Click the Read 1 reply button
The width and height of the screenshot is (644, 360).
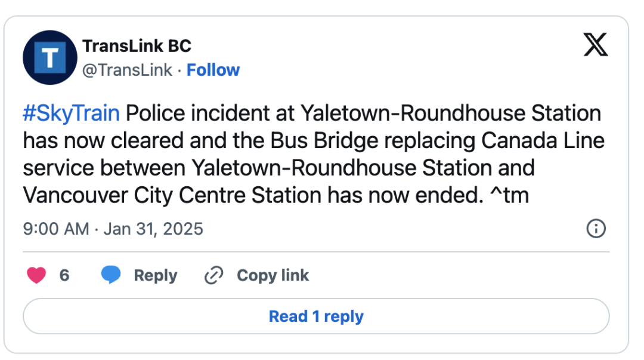pyautogui.click(x=316, y=316)
